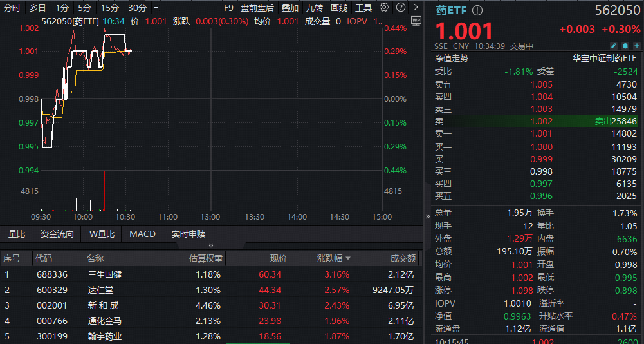
Task: Click the 10:00 time axis label
Action: (x=83, y=217)
